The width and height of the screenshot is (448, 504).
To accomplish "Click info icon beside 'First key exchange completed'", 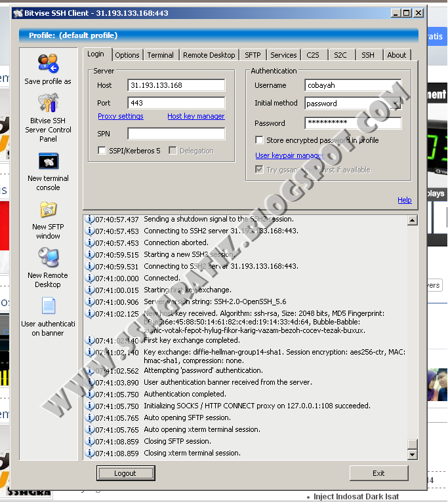I will point(90,340).
